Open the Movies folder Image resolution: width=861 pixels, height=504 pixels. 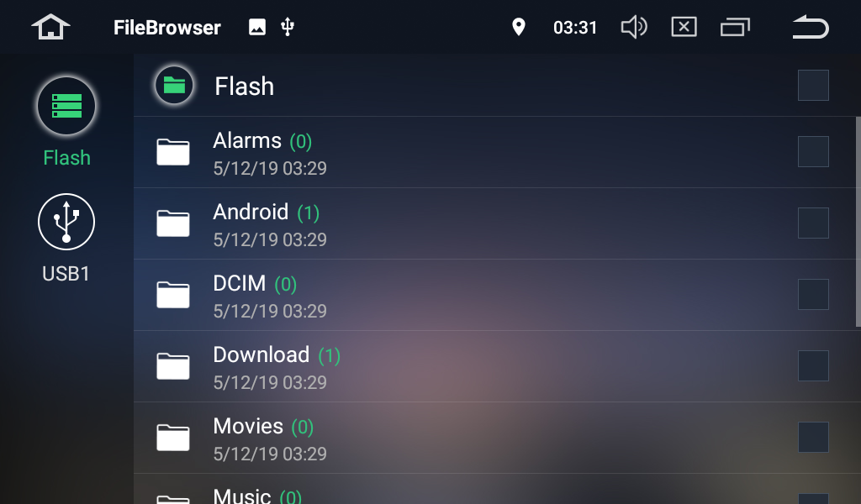point(494,438)
